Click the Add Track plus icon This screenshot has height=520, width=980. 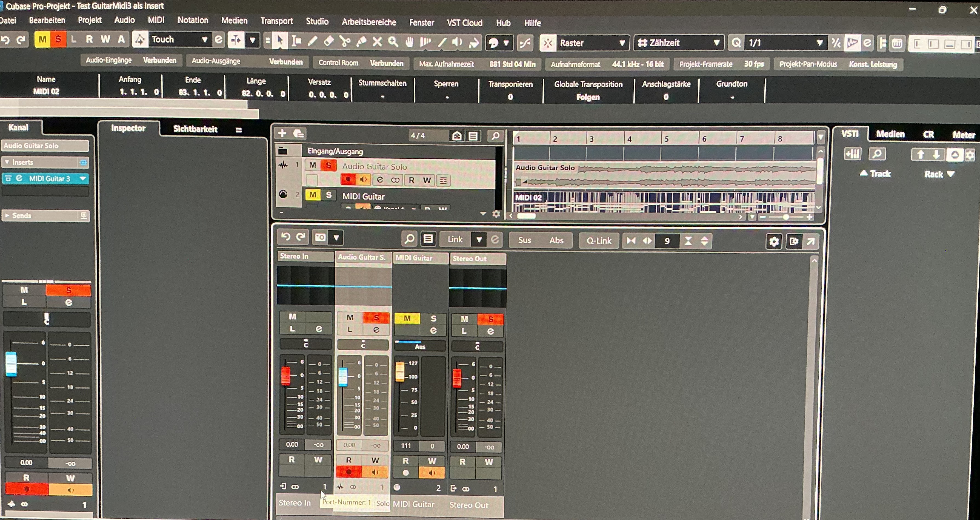[x=282, y=133]
